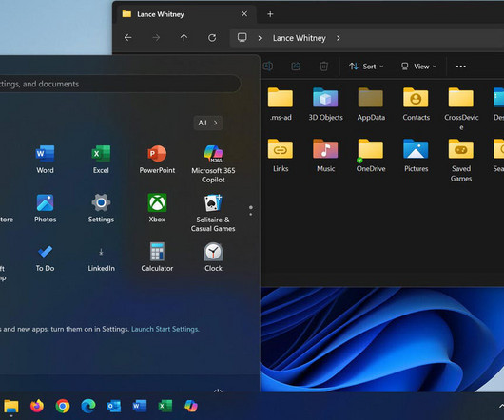Viewport: 504px width, 420px height.
Task: Open the View dropdown in File Explorer
Action: click(x=418, y=67)
